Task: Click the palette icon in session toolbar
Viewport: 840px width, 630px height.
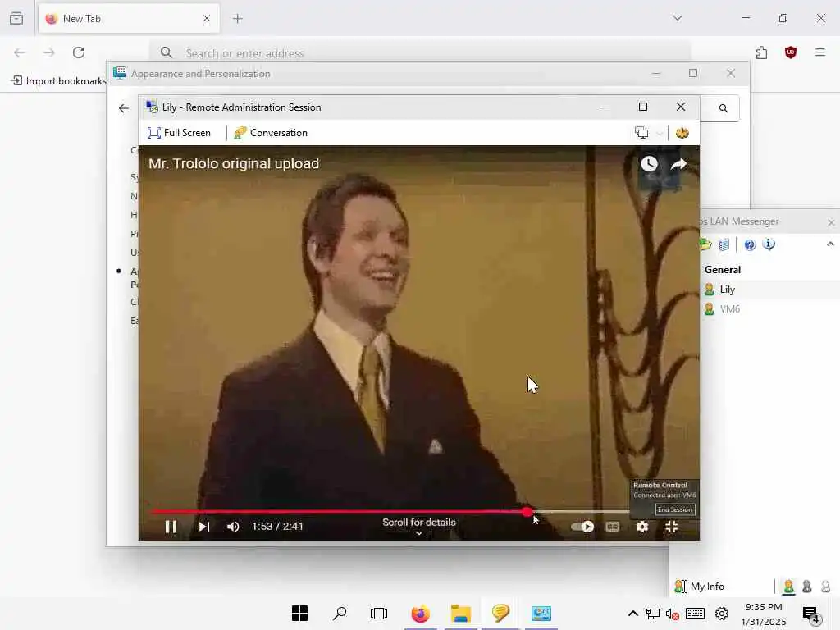Action: (x=682, y=133)
